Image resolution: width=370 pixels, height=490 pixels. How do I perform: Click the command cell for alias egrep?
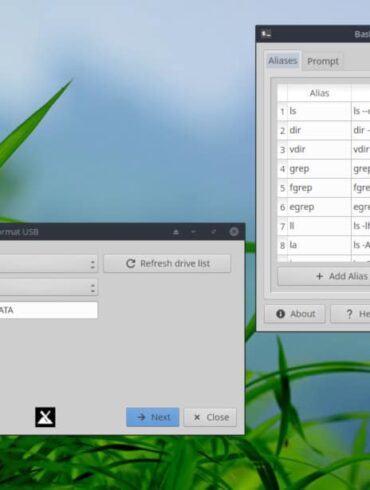coord(361,207)
